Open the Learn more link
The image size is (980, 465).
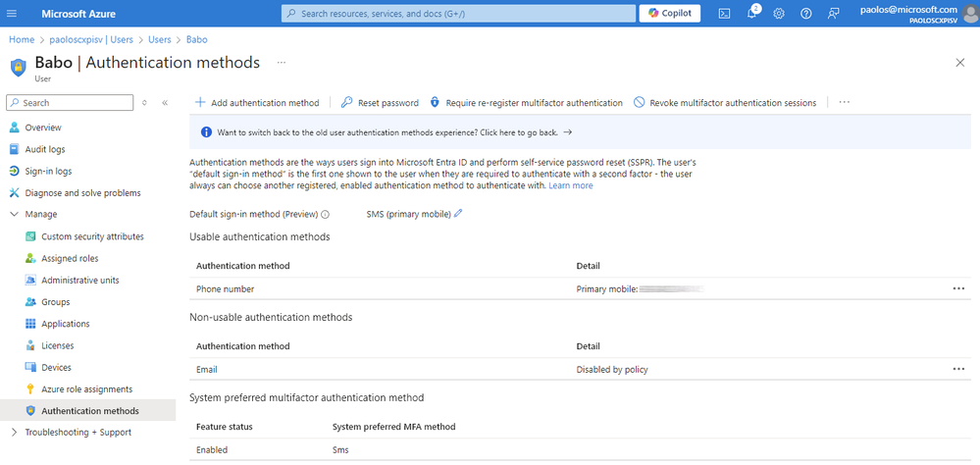(571, 185)
